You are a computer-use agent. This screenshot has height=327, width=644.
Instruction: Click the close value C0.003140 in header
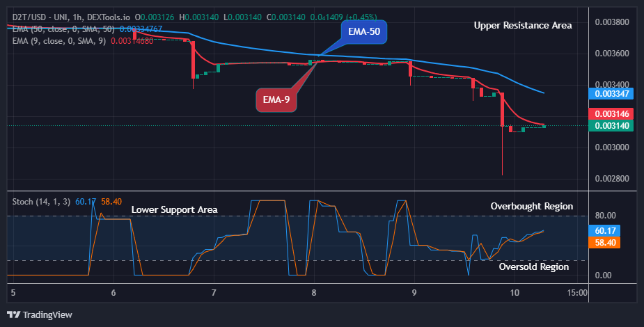[x=286, y=17]
